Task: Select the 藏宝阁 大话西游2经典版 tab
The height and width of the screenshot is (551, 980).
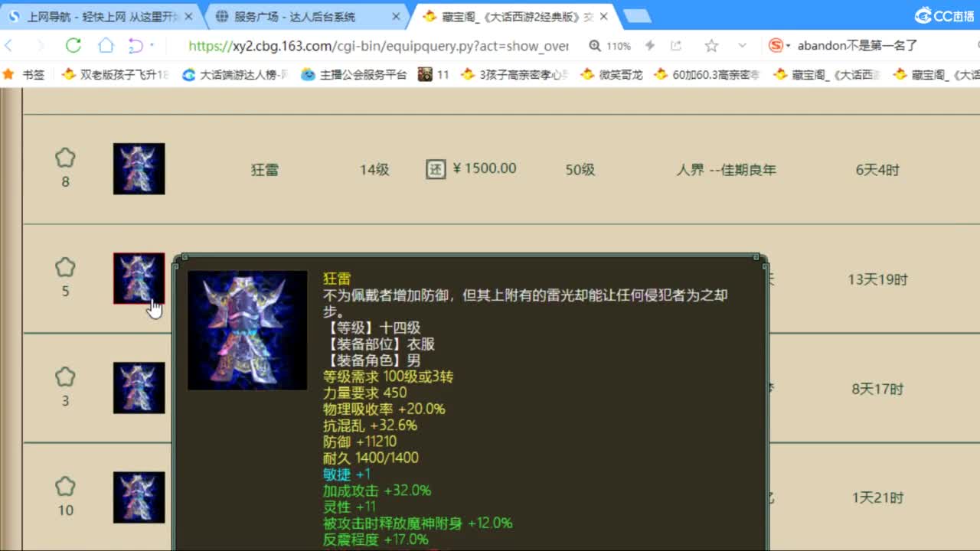Action: pos(514,16)
